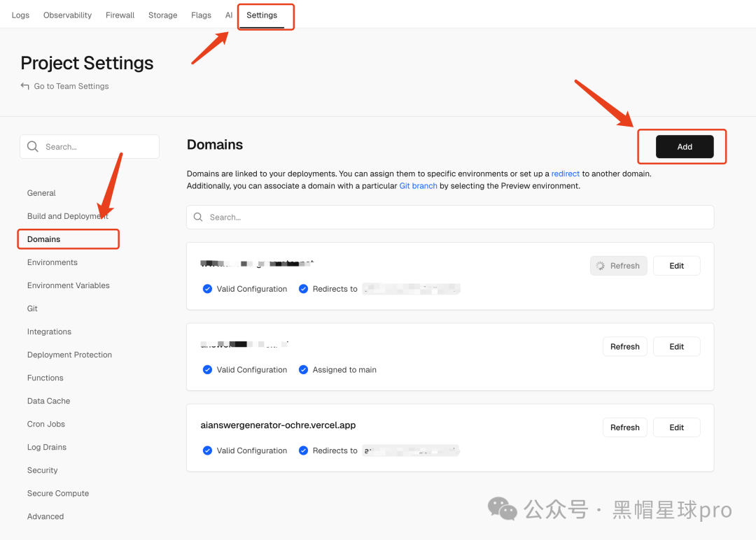Image resolution: width=756 pixels, height=540 pixels.
Task: Click the blue checkmark beside Assigned to main
Action: pos(303,369)
